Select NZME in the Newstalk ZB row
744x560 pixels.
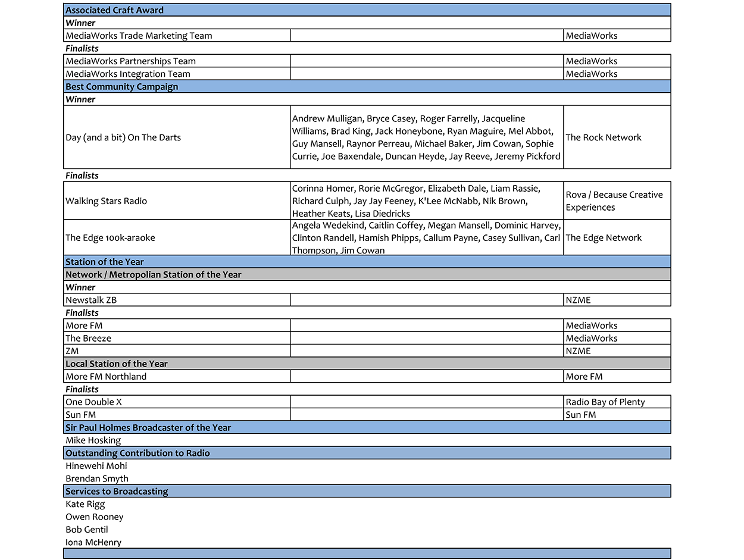617,300
